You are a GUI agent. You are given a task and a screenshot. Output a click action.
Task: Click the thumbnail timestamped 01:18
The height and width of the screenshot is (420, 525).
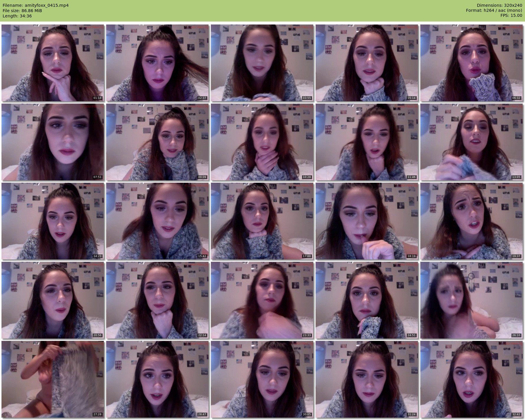coord(52,63)
